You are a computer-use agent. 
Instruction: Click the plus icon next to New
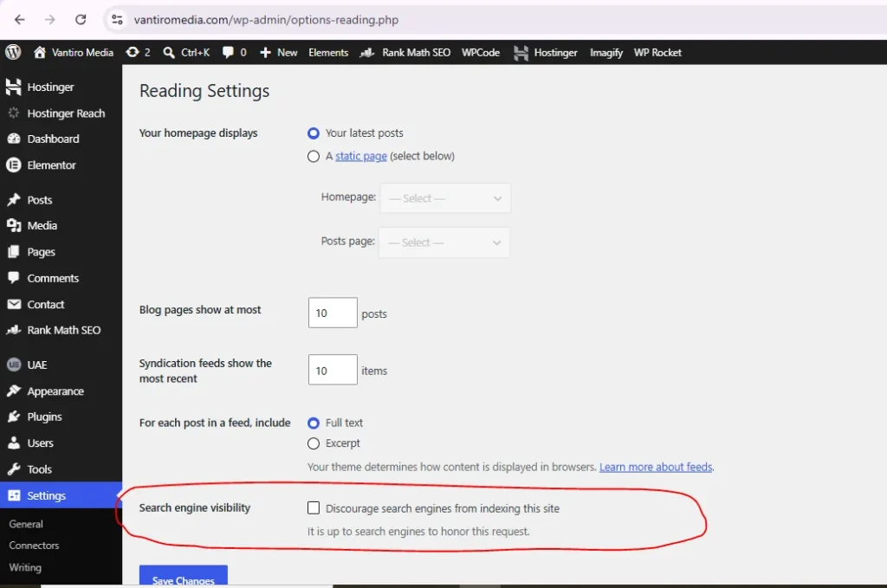point(265,53)
